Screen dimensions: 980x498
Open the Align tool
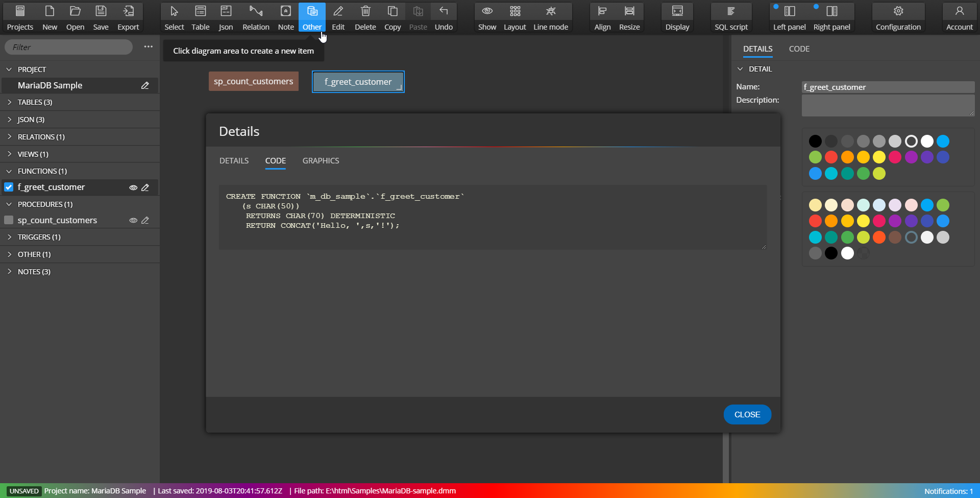(602, 18)
